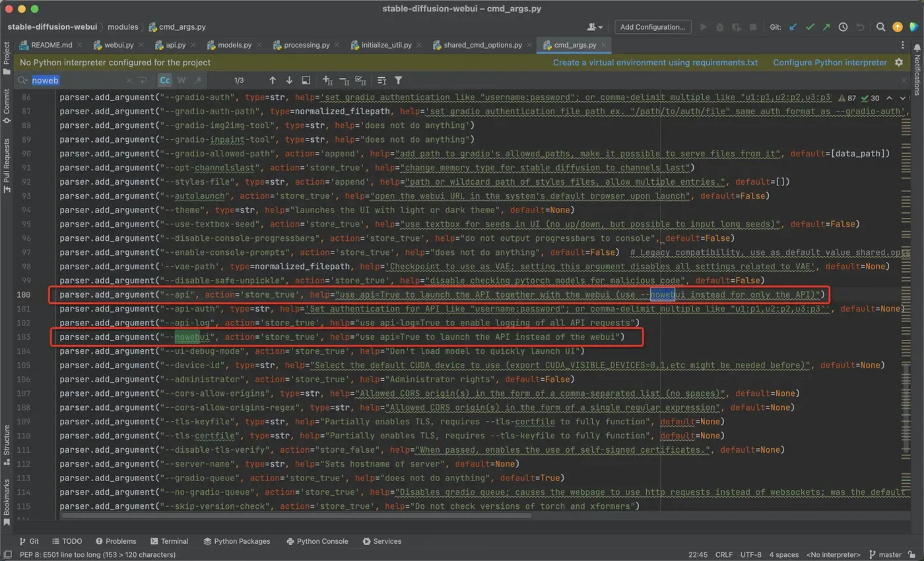Open the Services tool window
Image resolution: width=924 pixels, height=561 pixels.
coord(381,541)
